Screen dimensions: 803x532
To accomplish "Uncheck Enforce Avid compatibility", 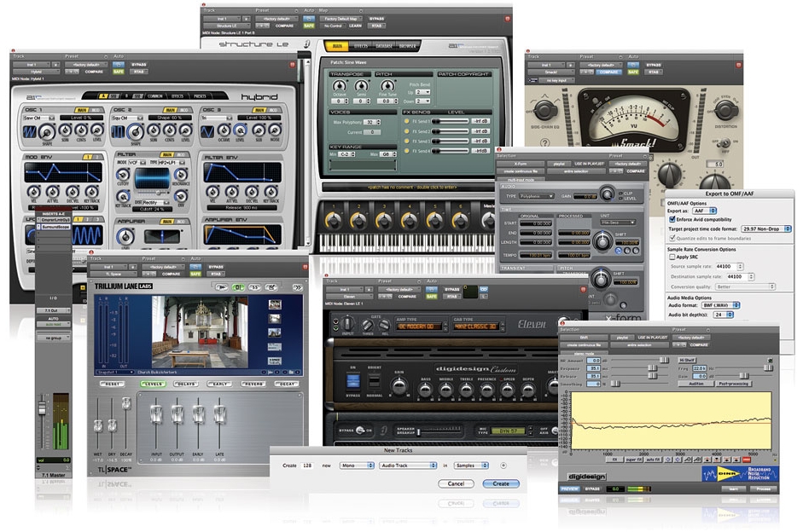I will pos(672,219).
